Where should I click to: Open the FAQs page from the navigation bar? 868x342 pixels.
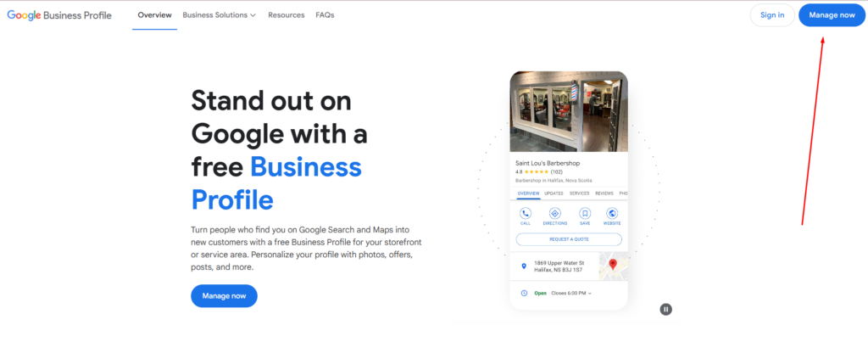(325, 15)
